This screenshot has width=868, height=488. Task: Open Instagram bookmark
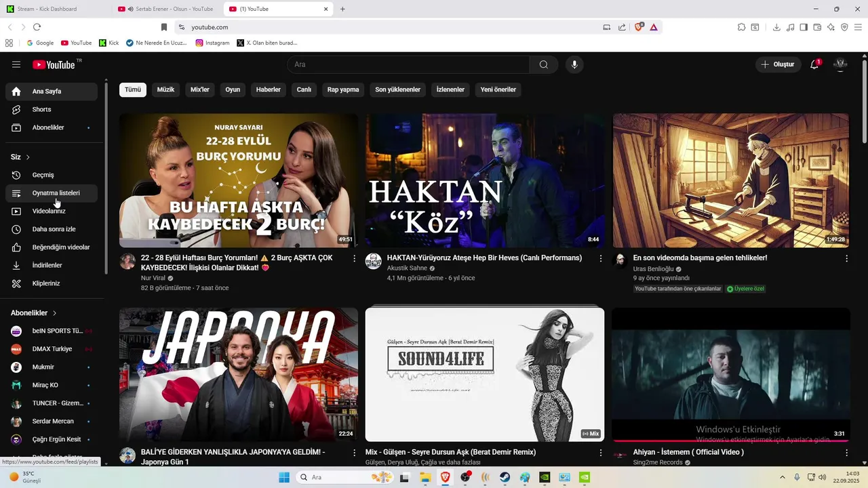212,43
